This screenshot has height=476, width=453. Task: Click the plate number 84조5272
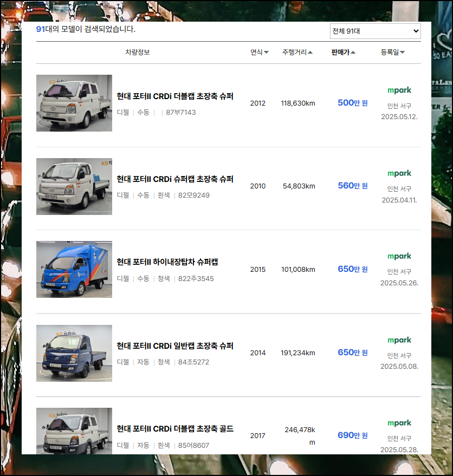point(193,362)
